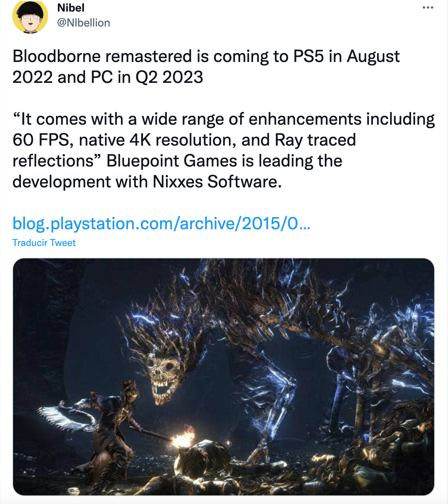Screen dimensions: 448x504
Task: Visit the truncated PlayStation blog URL
Action: 161,224
